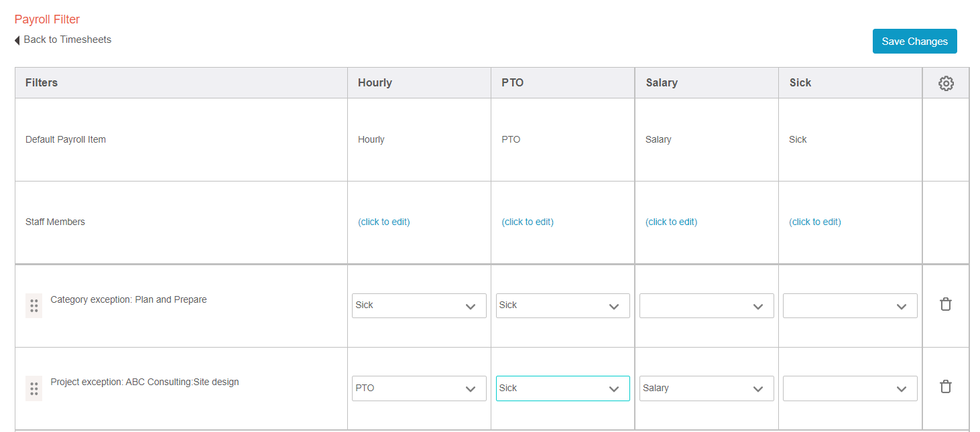Delete the Project exception: ABC Consulting row
Screen dimensions: 980x432
click(x=946, y=386)
